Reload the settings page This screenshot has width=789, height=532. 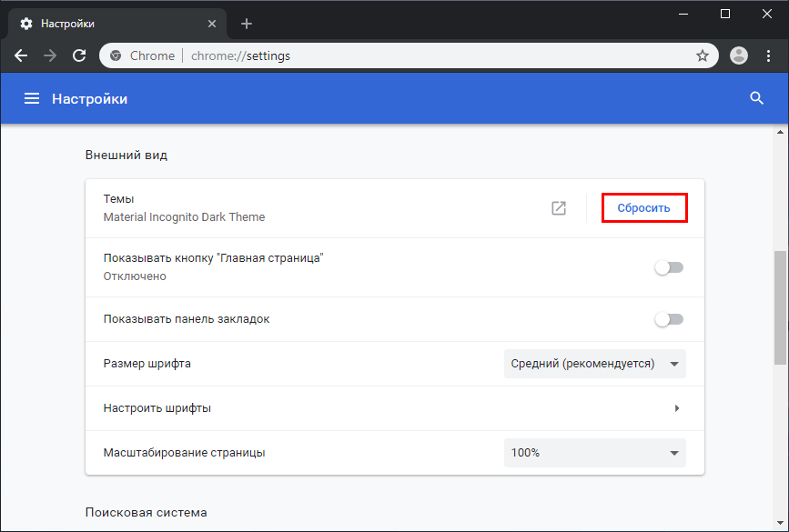(79, 55)
